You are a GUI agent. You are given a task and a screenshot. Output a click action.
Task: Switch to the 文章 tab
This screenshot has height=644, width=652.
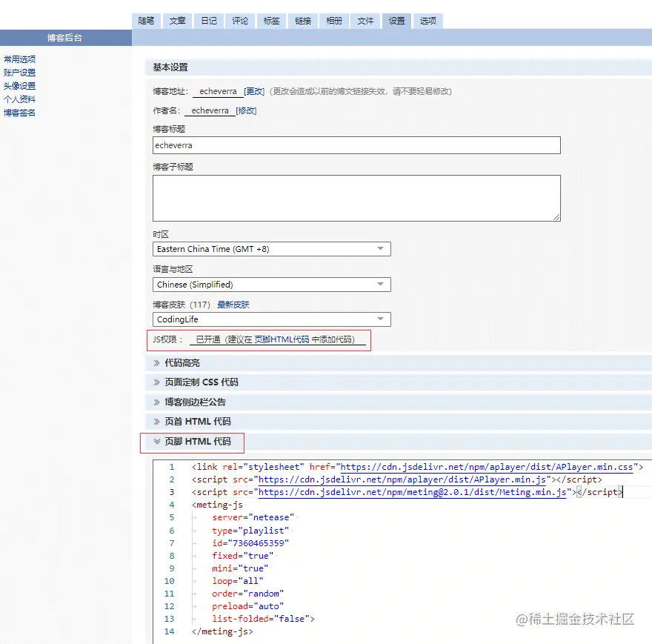click(x=178, y=21)
